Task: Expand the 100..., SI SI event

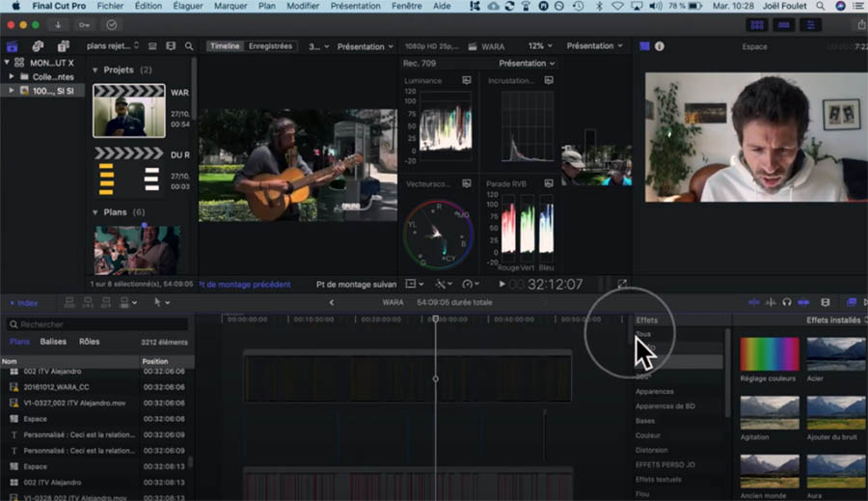Action: click(x=12, y=91)
